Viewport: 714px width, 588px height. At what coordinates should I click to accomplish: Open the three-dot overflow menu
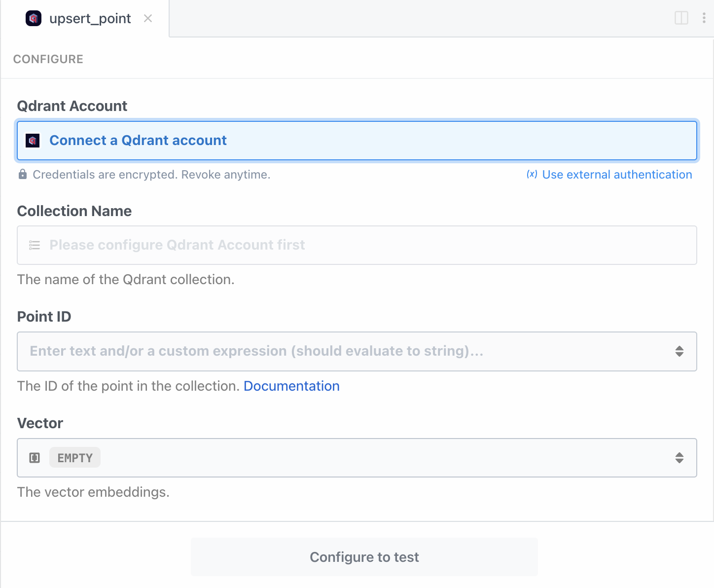[705, 18]
